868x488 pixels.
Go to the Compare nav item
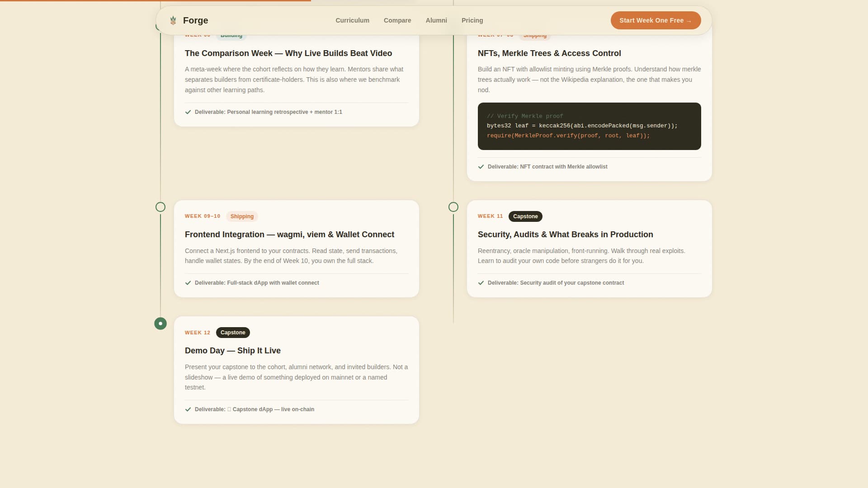(x=397, y=20)
